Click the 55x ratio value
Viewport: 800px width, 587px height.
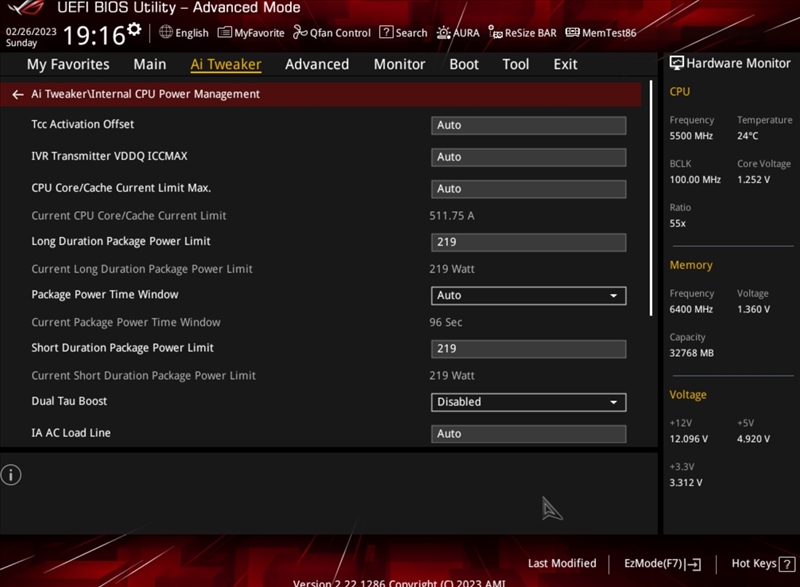[x=678, y=223]
